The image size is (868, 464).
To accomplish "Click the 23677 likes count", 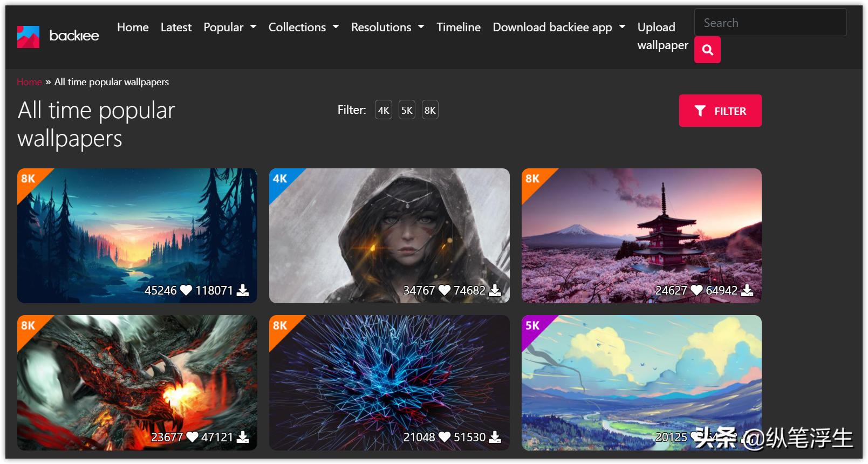I will (167, 437).
